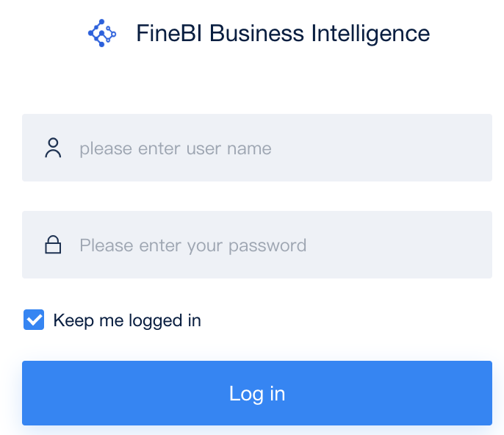Screen dimensions: 504x435
Task: Click the white checkmark in the blue box
Action: coord(34,320)
